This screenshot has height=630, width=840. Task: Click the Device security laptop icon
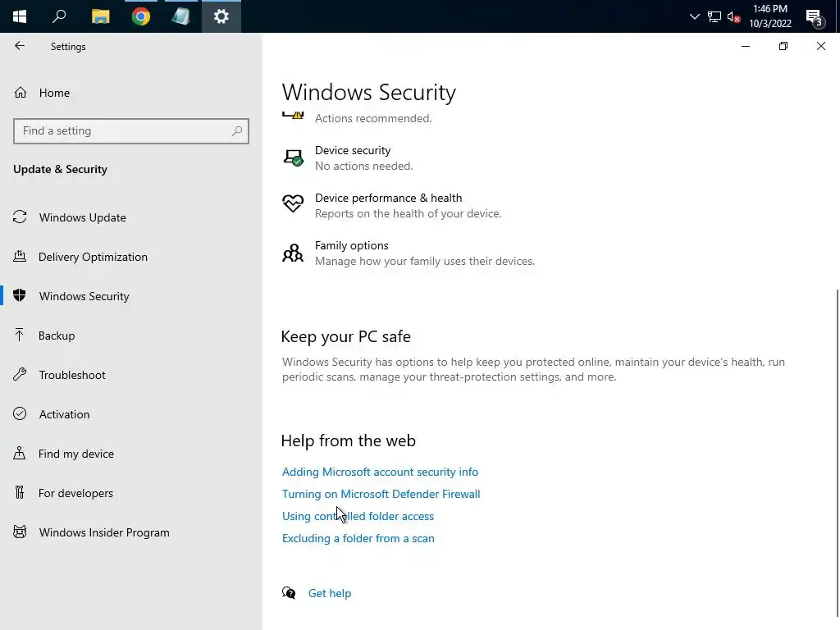293,158
